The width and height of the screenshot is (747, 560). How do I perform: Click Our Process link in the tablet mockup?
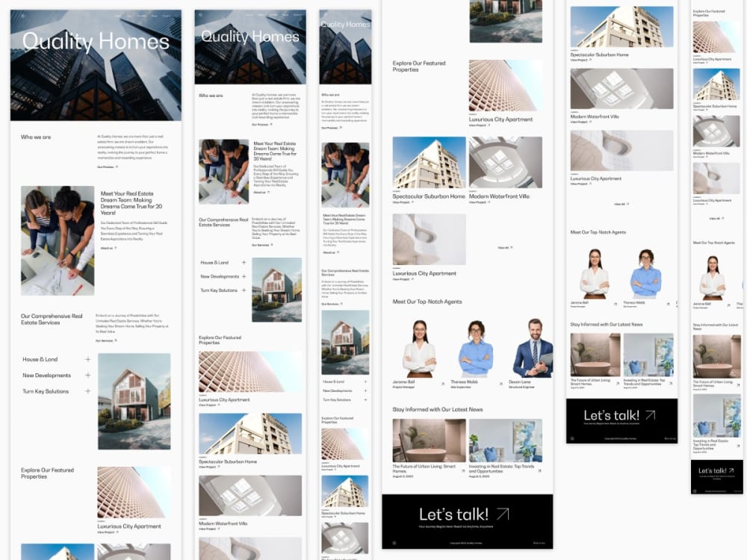tap(262, 124)
